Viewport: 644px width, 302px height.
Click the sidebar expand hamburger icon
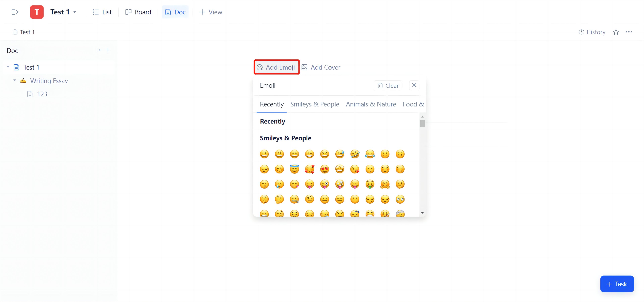[15, 12]
